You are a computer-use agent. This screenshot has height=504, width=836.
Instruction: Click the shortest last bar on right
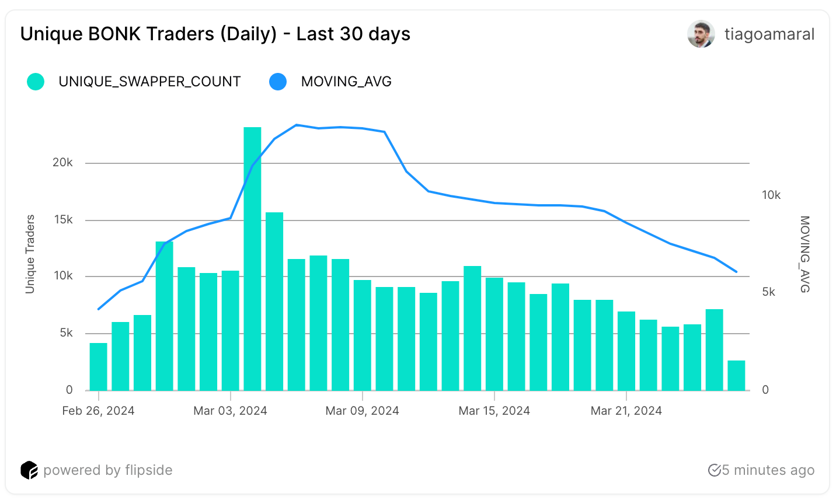click(x=736, y=375)
